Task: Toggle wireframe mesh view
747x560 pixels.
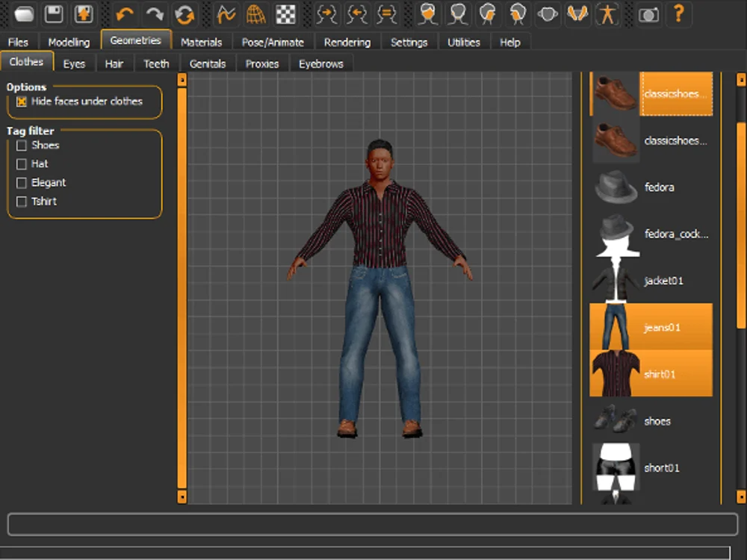Action: click(255, 13)
